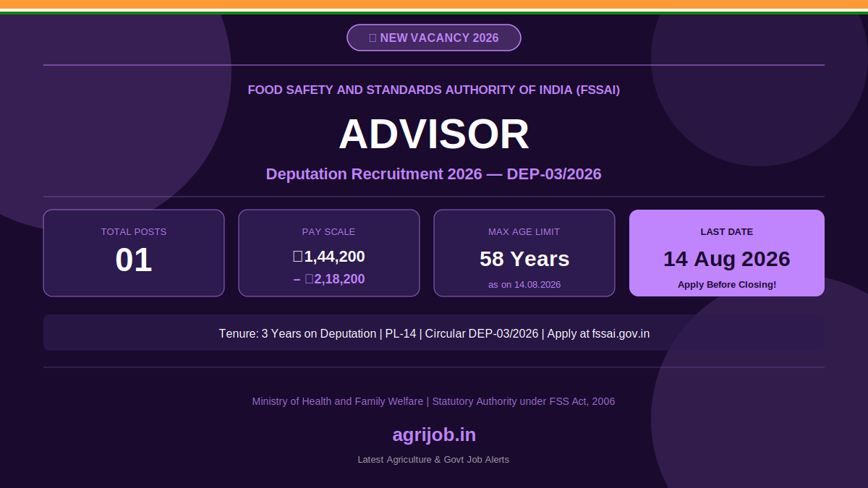
Task: Click the TOTAL POSTS label
Action: click(134, 232)
